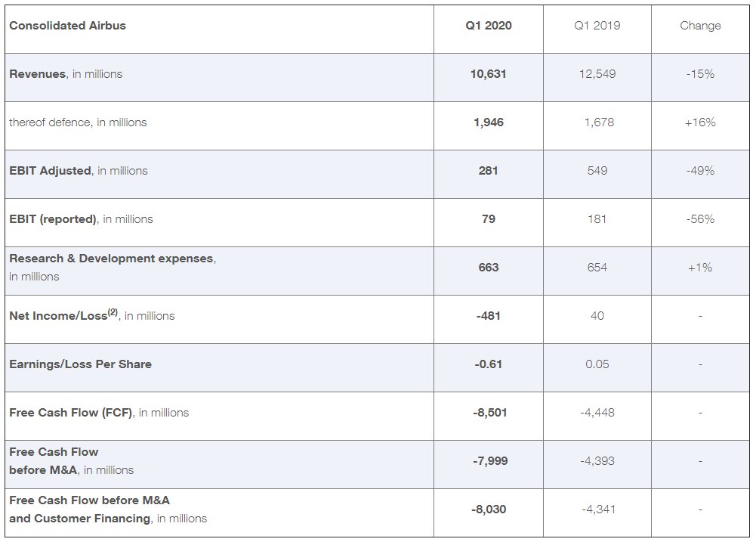Screen dimensions: 756x542
Task: Select Free Cash Flow value -8,501
Action: [x=490, y=413]
